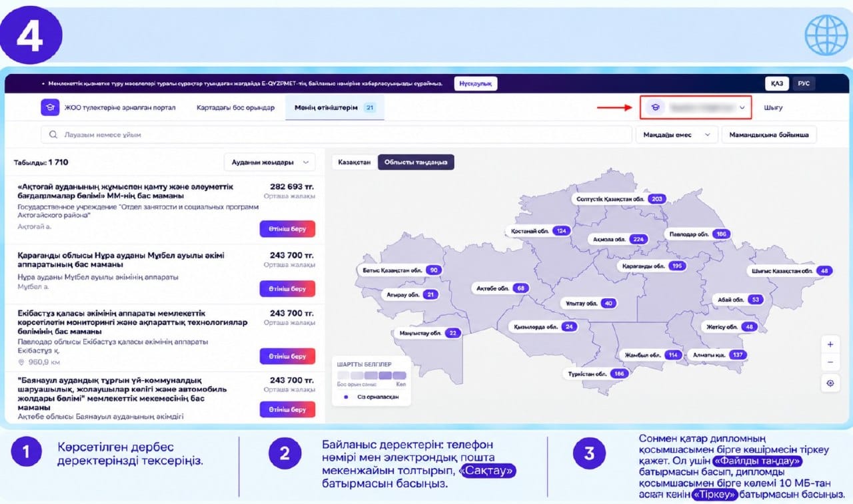
Task: Click the location pin icon beside 960,9 км
Action: [21, 362]
